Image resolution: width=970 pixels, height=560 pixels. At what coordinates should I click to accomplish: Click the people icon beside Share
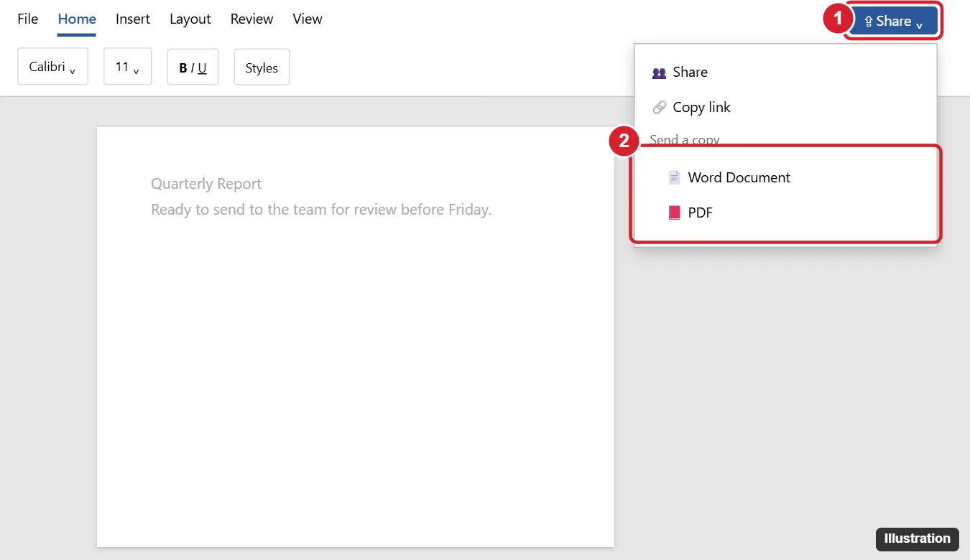tap(659, 73)
